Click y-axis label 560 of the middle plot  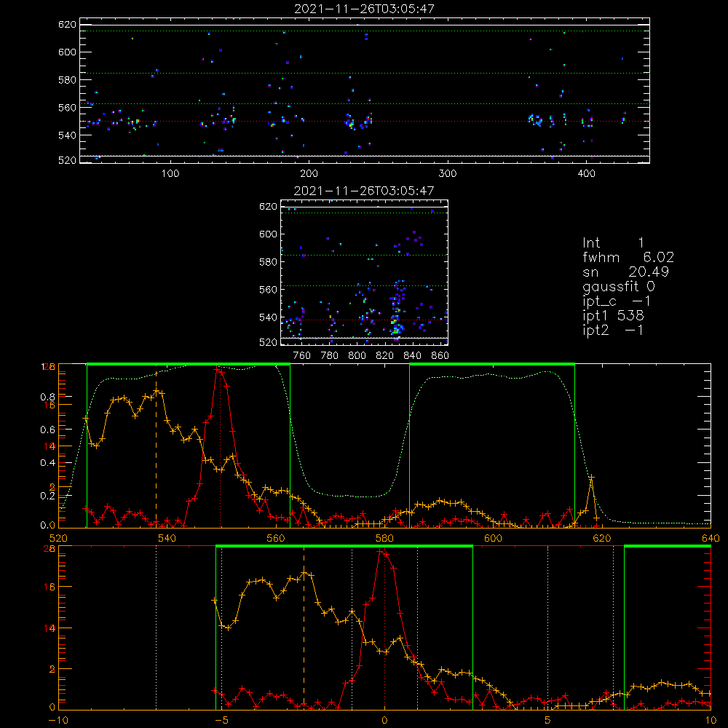pos(268,290)
